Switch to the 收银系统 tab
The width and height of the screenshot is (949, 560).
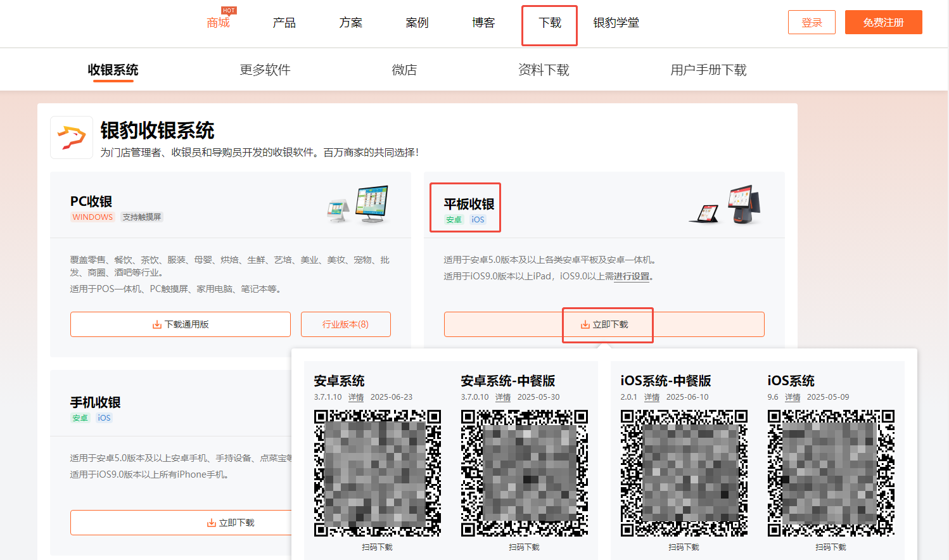(113, 70)
